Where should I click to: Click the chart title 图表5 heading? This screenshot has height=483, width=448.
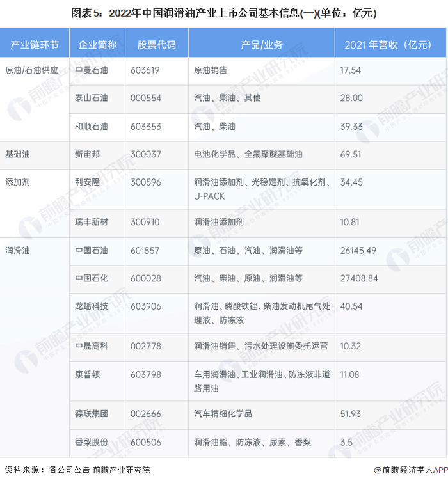[x=224, y=13]
